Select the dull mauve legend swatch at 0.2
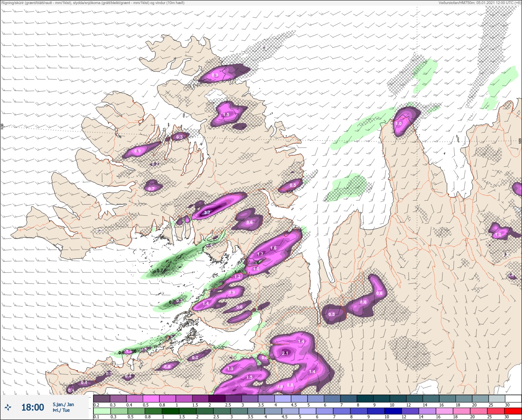The width and height of the screenshot is (522, 420). pyautogui.click(x=102, y=398)
